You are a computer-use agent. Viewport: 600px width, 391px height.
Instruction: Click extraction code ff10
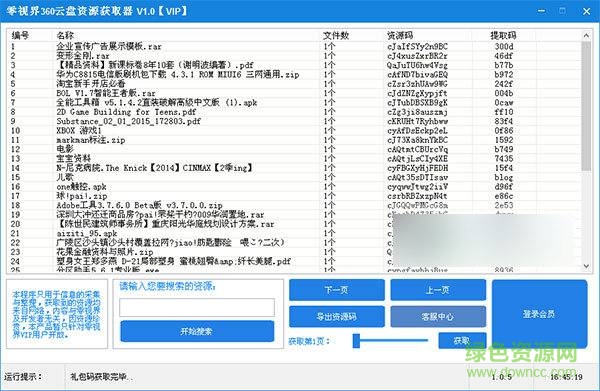(x=504, y=112)
